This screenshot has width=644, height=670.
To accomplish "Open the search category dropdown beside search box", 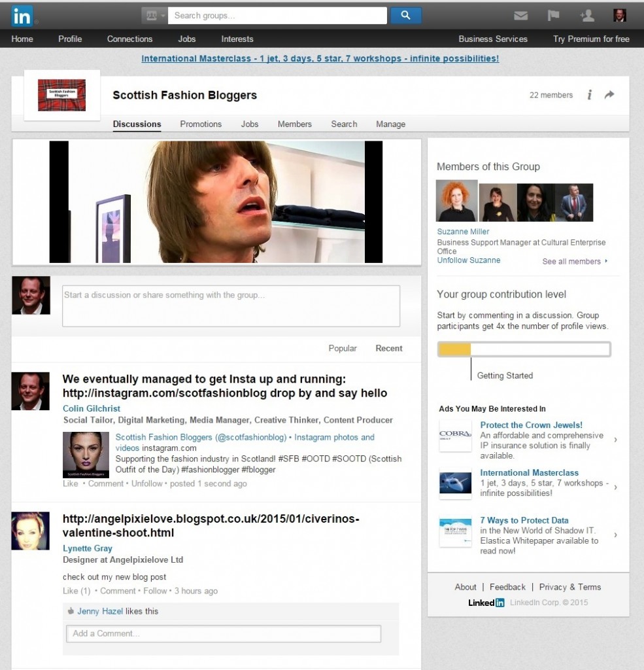I will click(x=154, y=16).
